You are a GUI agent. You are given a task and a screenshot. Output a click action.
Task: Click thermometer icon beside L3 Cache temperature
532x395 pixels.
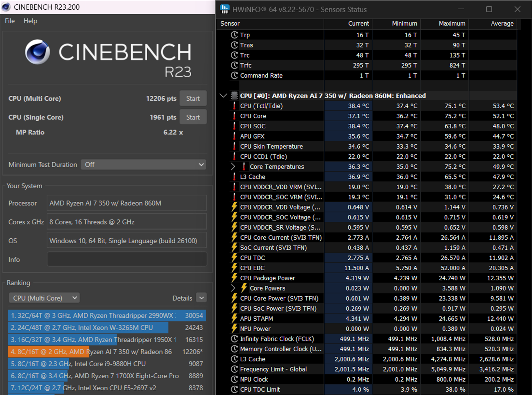coord(234,177)
